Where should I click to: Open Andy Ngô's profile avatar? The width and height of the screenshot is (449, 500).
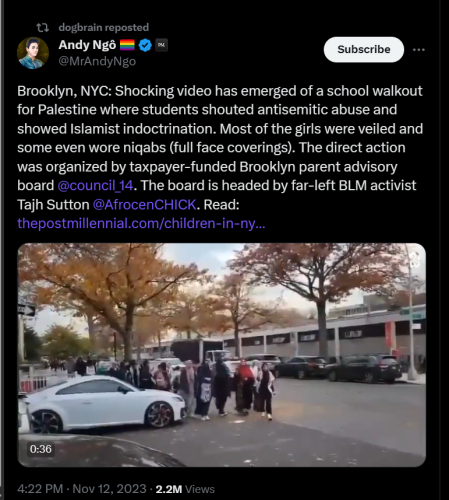point(33,53)
